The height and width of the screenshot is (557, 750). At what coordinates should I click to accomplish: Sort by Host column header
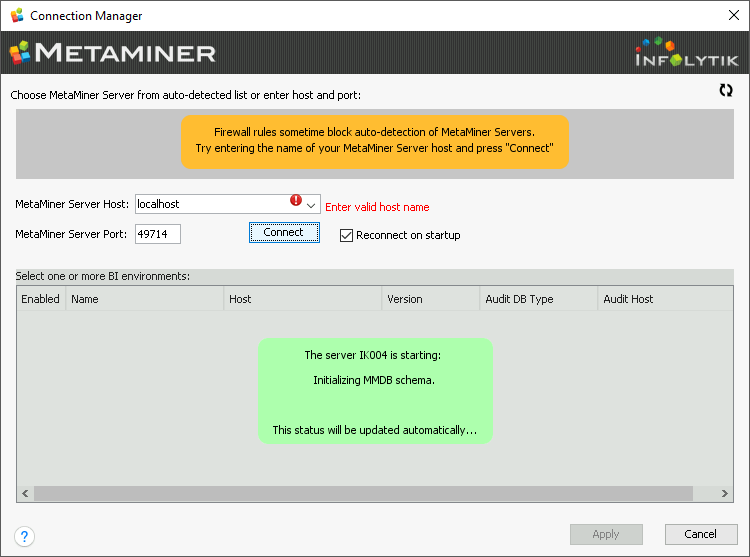(x=303, y=299)
